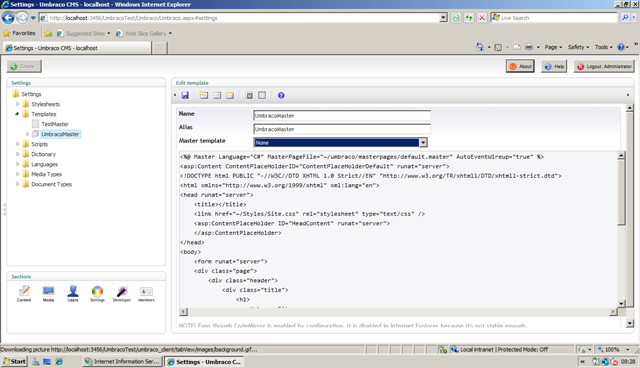Image resolution: width=640 pixels, height=368 pixels.
Task: Click the Windows Start button
Action: pos(14,361)
